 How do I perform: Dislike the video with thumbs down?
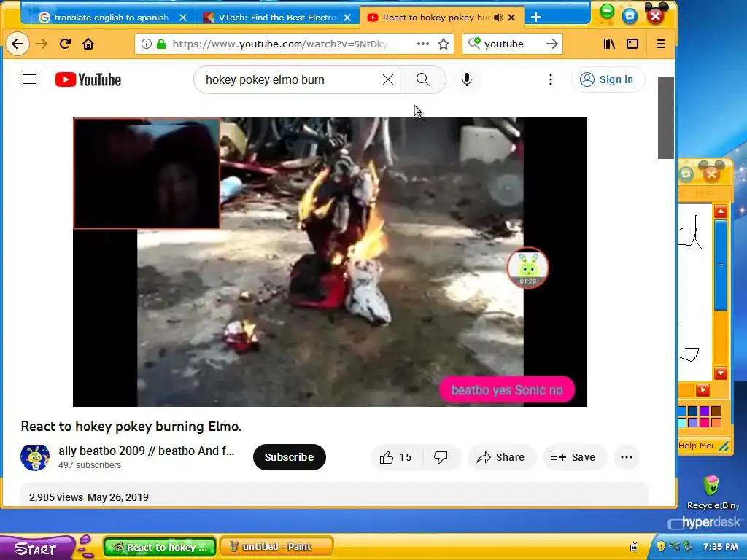coord(441,457)
